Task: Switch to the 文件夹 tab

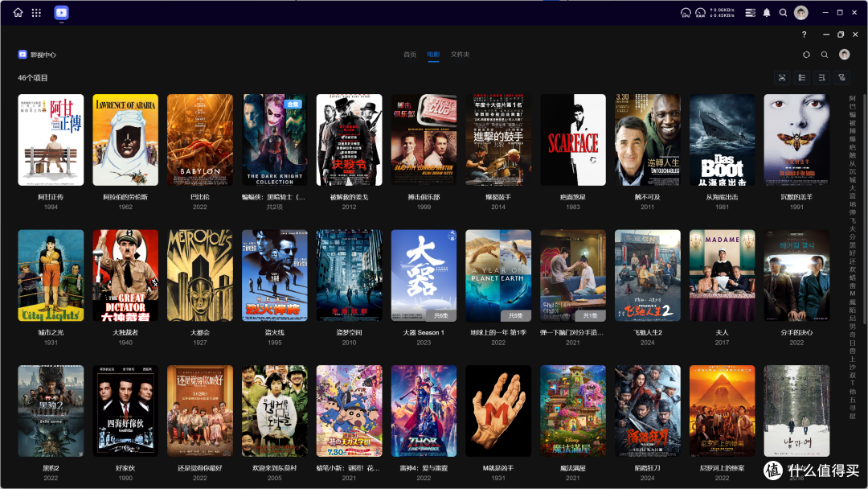Action: pos(460,54)
